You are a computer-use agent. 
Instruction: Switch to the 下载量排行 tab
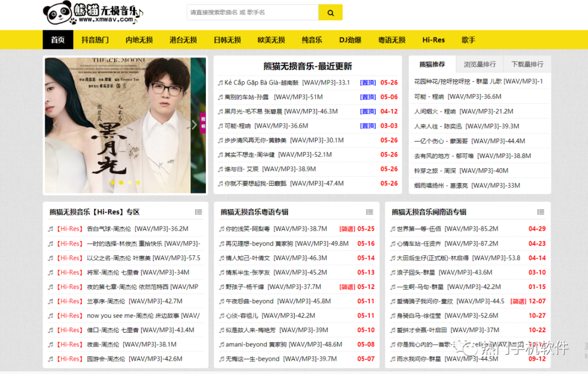tap(527, 64)
